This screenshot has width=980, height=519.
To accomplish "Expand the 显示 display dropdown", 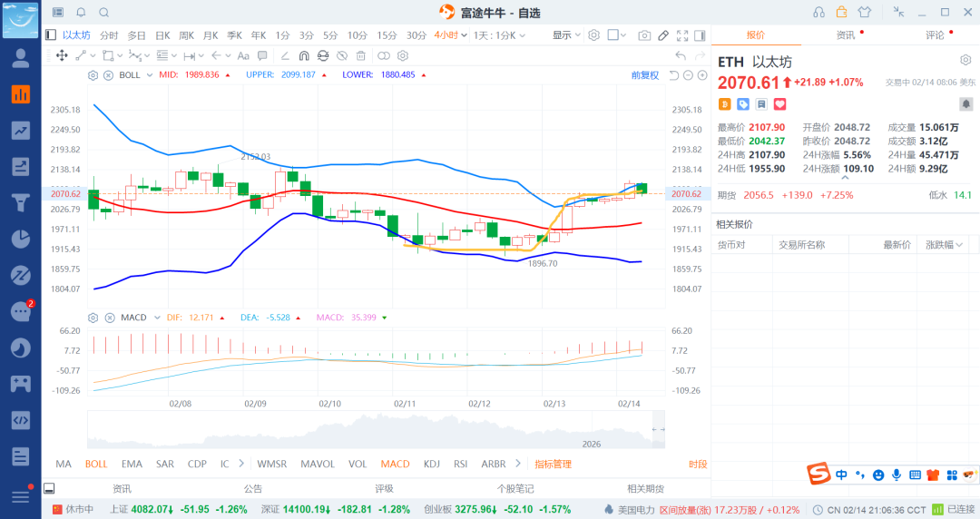I will [567, 35].
